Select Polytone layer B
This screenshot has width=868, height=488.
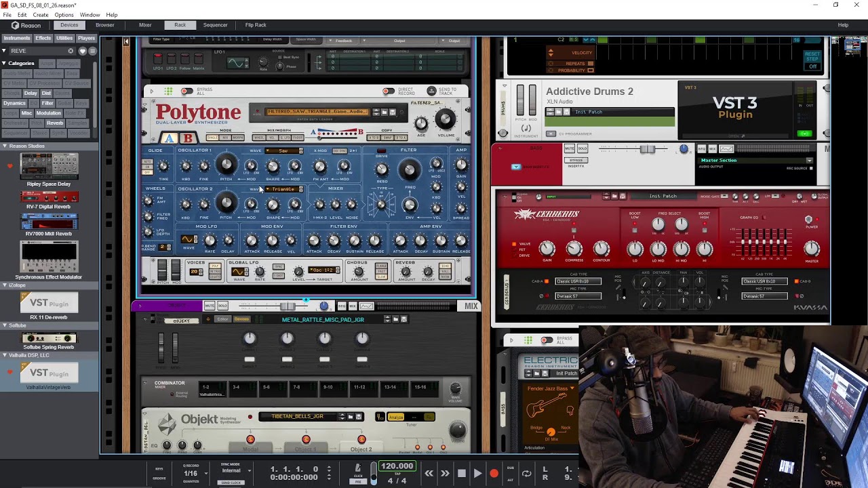[x=188, y=138]
